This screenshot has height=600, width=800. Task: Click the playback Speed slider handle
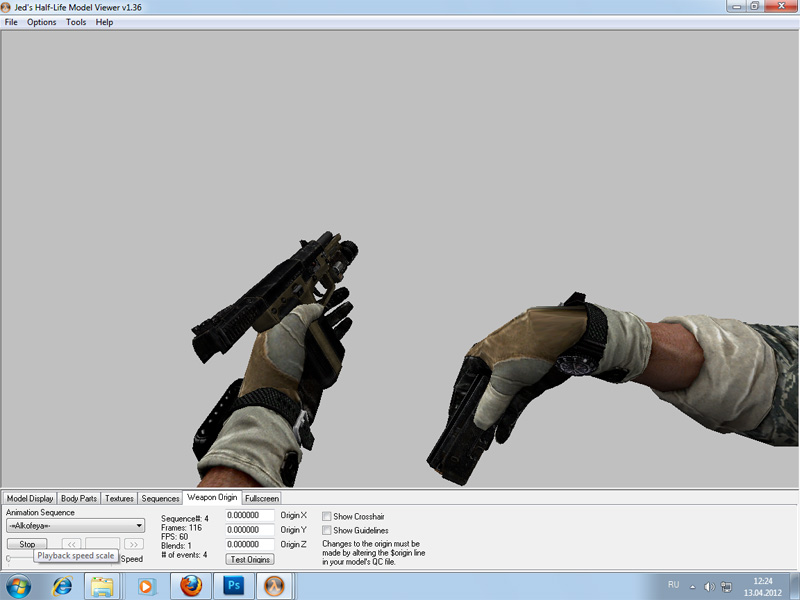tap(9, 558)
